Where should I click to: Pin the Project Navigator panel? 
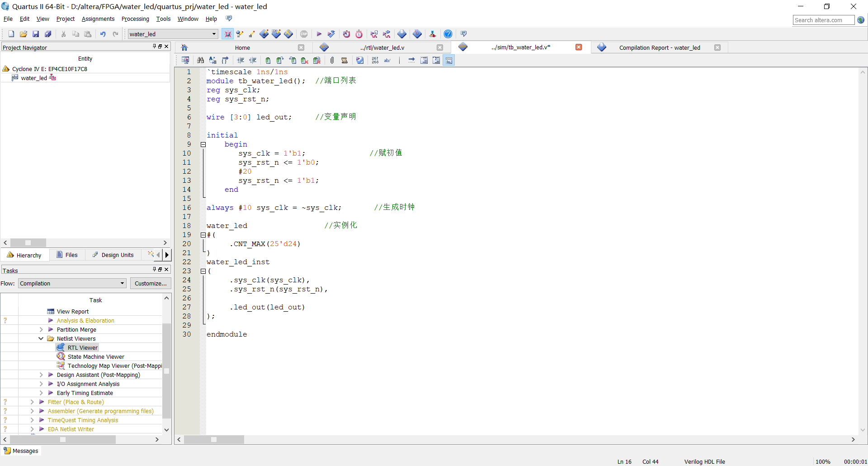(x=154, y=46)
